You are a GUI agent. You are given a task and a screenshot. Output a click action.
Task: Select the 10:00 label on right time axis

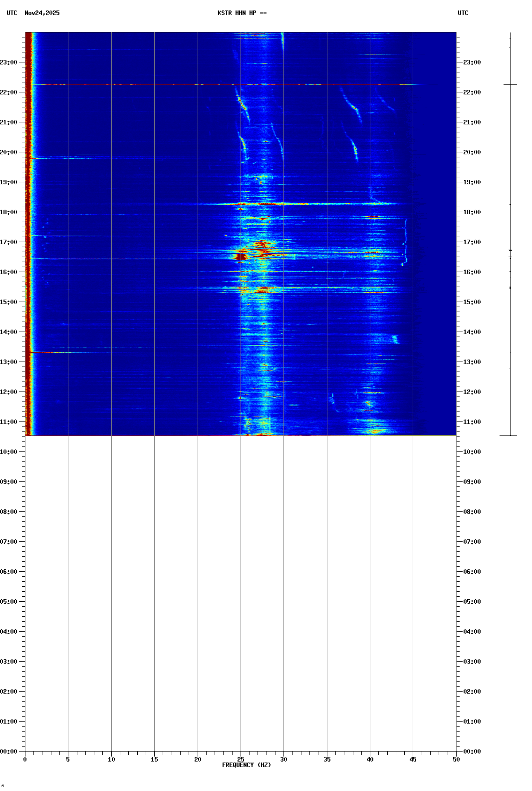(x=472, y=452)
